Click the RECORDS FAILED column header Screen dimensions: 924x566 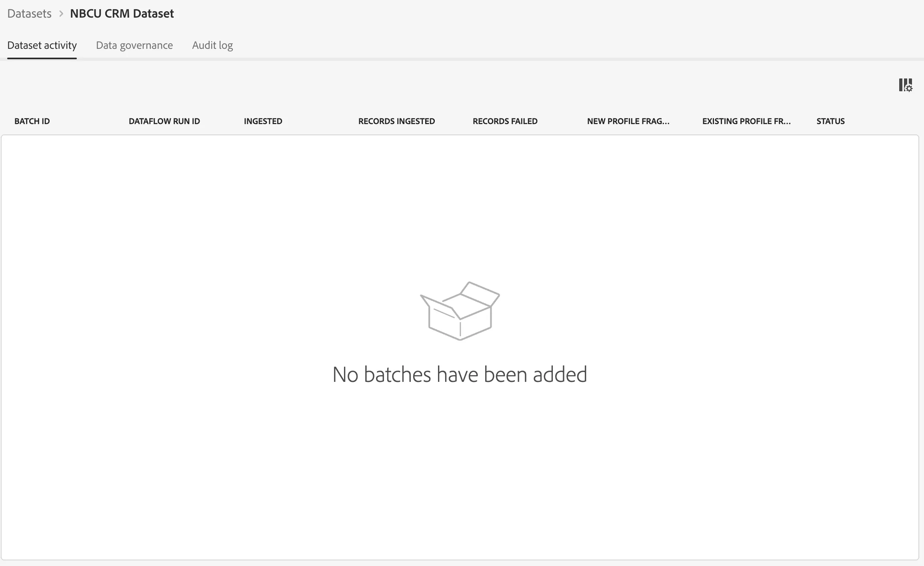click(x=505, y=121)
